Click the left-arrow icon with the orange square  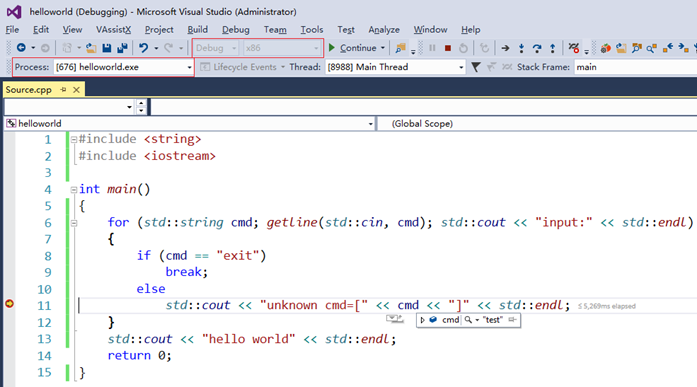click(668, 48)
